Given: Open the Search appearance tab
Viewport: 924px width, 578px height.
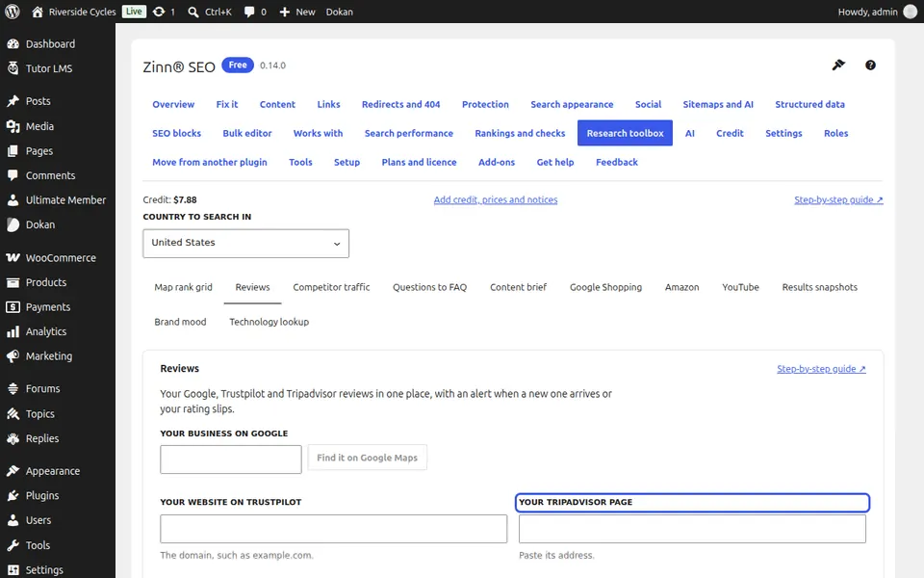Looking at the screenshot, I should [x=572, y=104].
